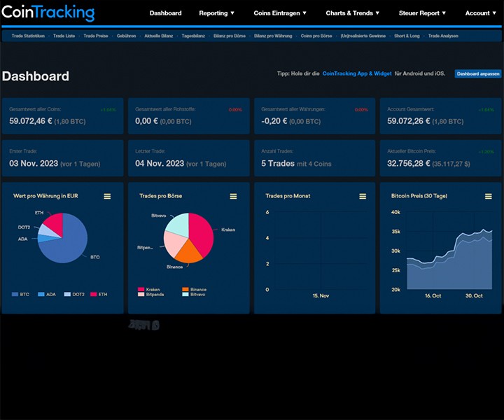Open the Steuer Report dropdown
The height and width of the screenshot is (420, 504).
422,13
